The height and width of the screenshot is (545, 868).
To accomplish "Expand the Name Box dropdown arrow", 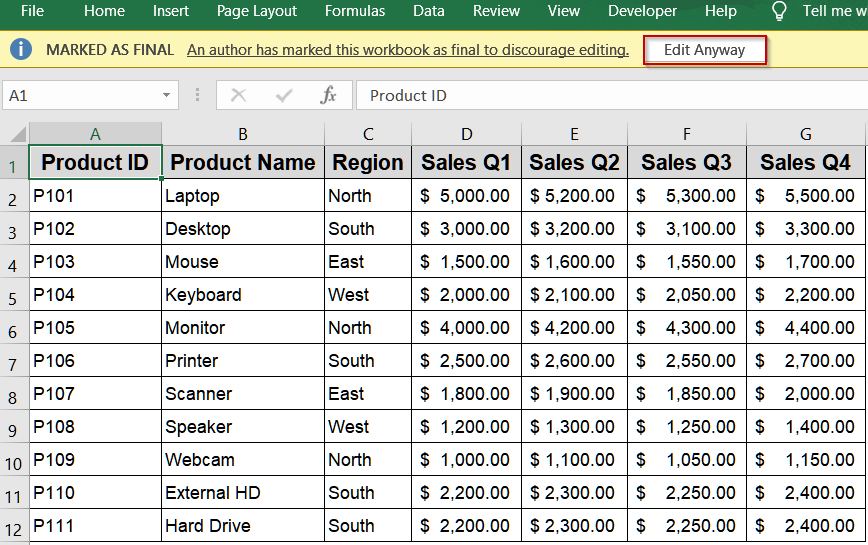I will pos(166,95).
